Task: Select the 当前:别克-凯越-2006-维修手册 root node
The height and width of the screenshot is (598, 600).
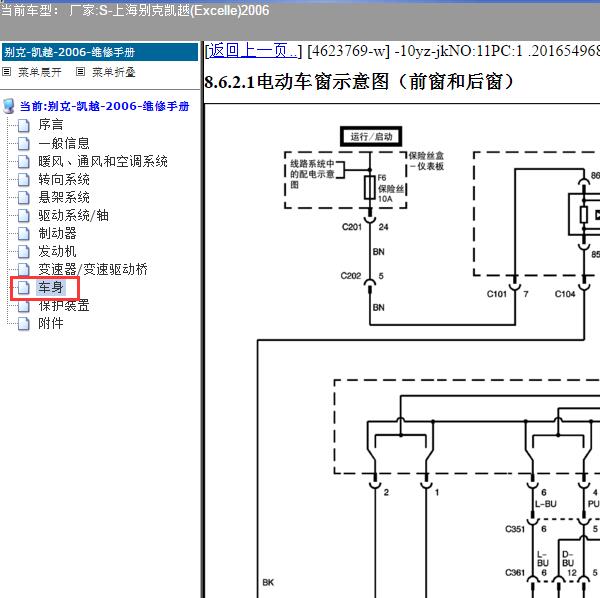Action: 104,106
